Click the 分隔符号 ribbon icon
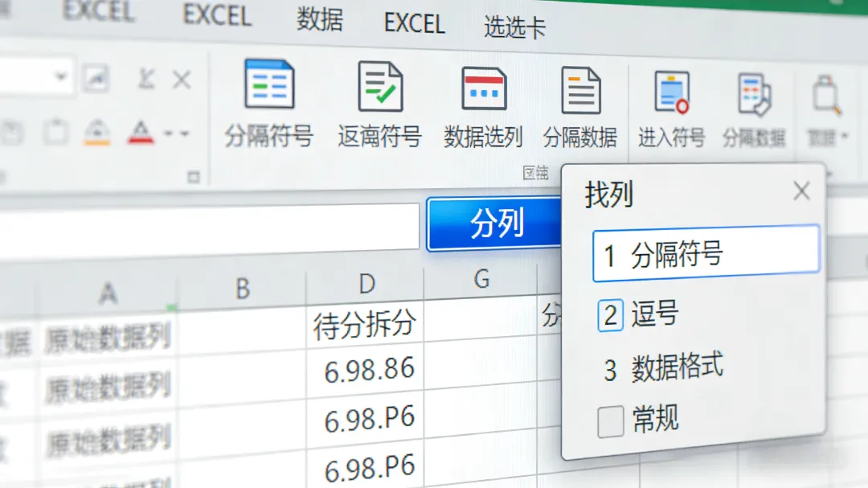Viewport: 868px width, 488px height. [269, 84]
